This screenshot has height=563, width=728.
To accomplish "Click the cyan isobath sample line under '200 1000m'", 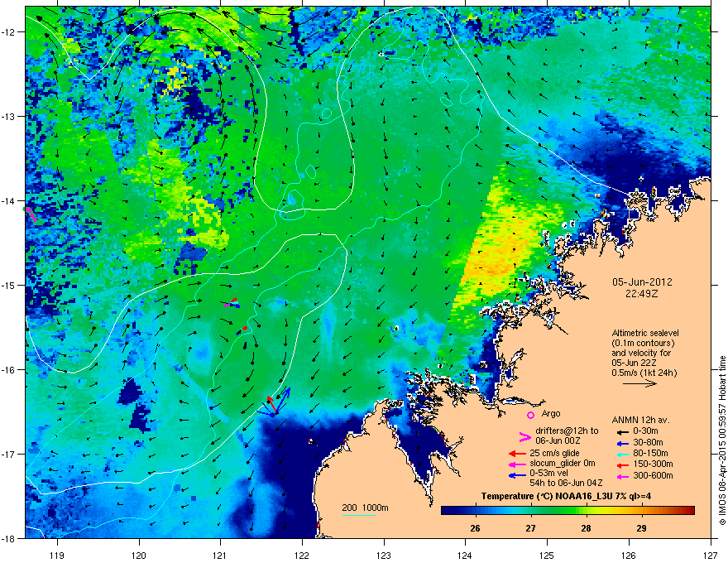I will point(359,515).
